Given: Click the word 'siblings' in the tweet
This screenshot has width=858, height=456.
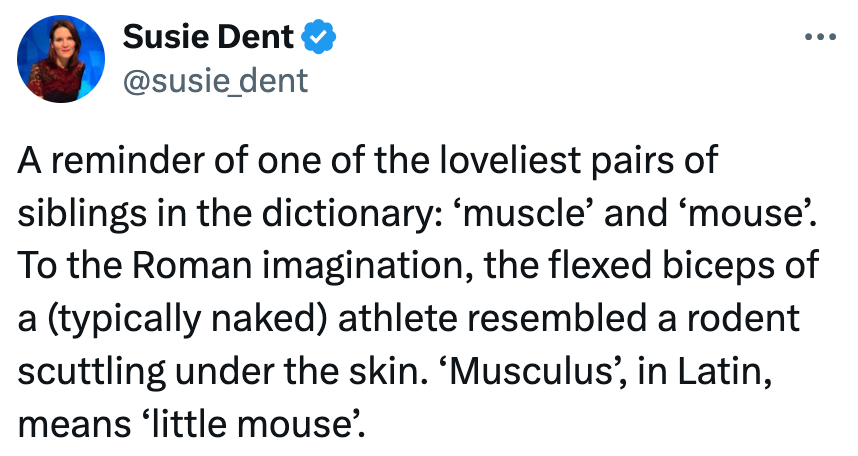Looking at the screenshot, I should (77, 215).
